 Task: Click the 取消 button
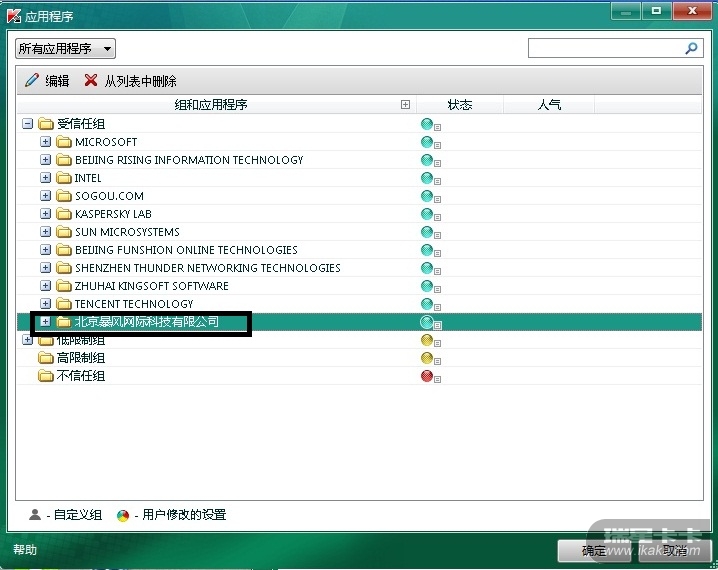pos(674,551)
